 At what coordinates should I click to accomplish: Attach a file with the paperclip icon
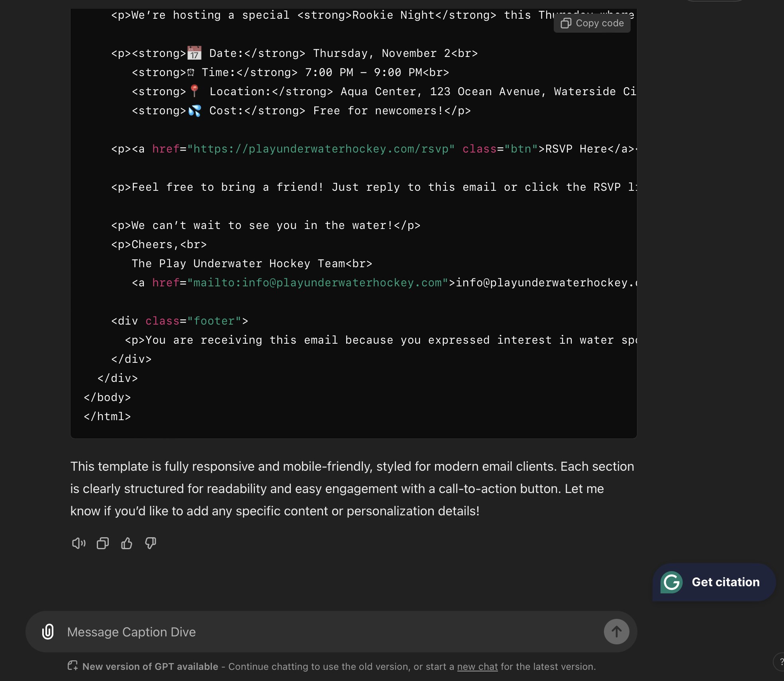click(x=48, y=632)
